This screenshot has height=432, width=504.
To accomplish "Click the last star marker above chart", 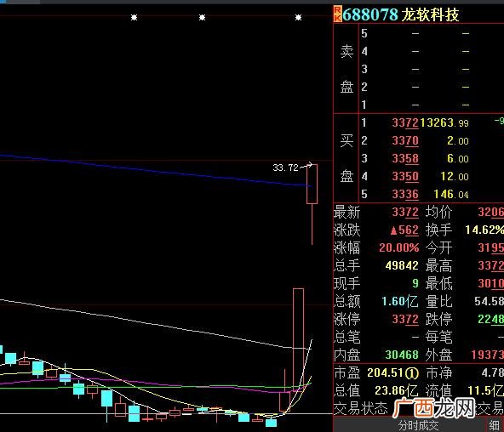I will 298,17.
